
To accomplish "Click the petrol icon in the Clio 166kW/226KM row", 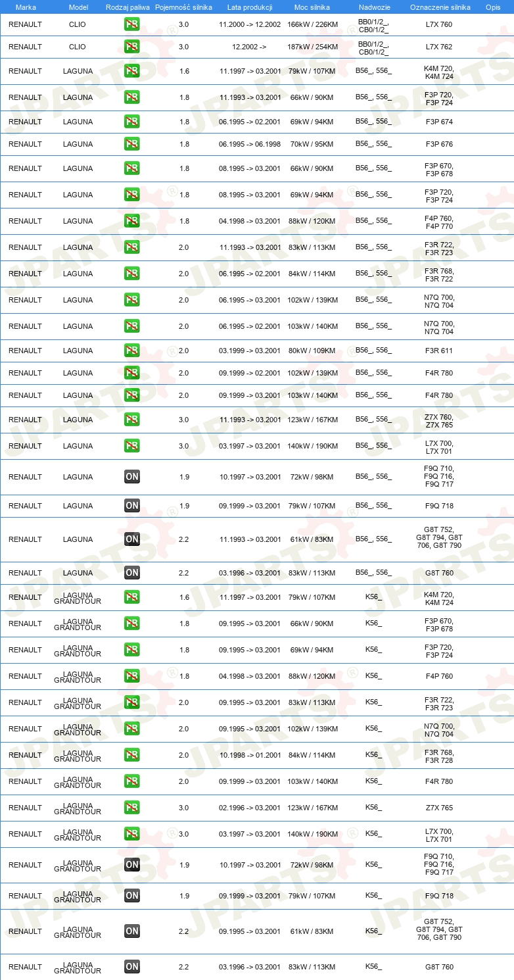I will (131, 24).
